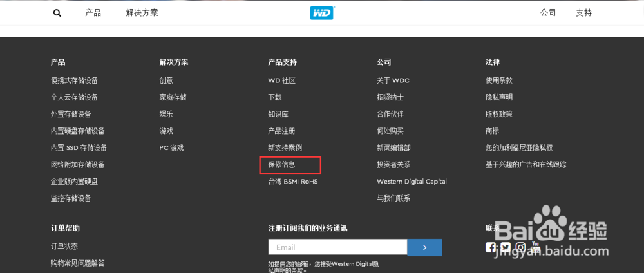The width and height of the screenshot is (644, 273).
Task: Open 知识库 link
Action: pos(278,114)
